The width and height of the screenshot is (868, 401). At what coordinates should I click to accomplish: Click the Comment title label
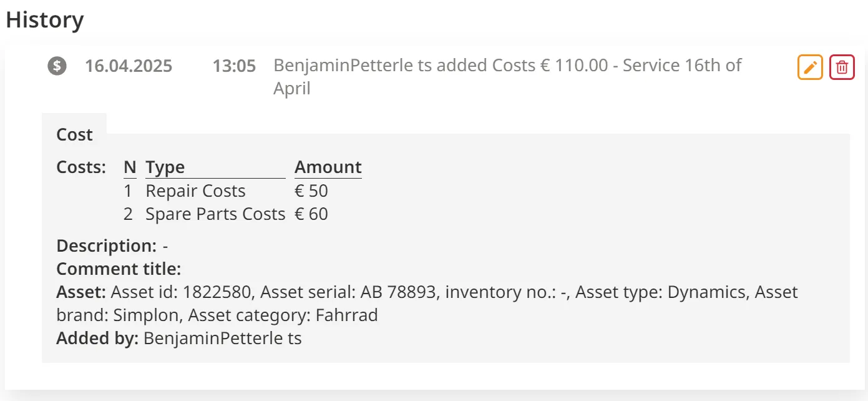119,269
